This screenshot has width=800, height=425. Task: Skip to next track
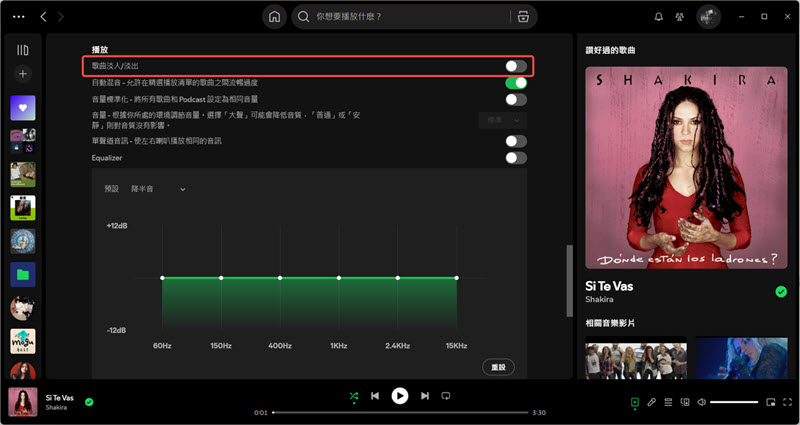coord(424,396)
